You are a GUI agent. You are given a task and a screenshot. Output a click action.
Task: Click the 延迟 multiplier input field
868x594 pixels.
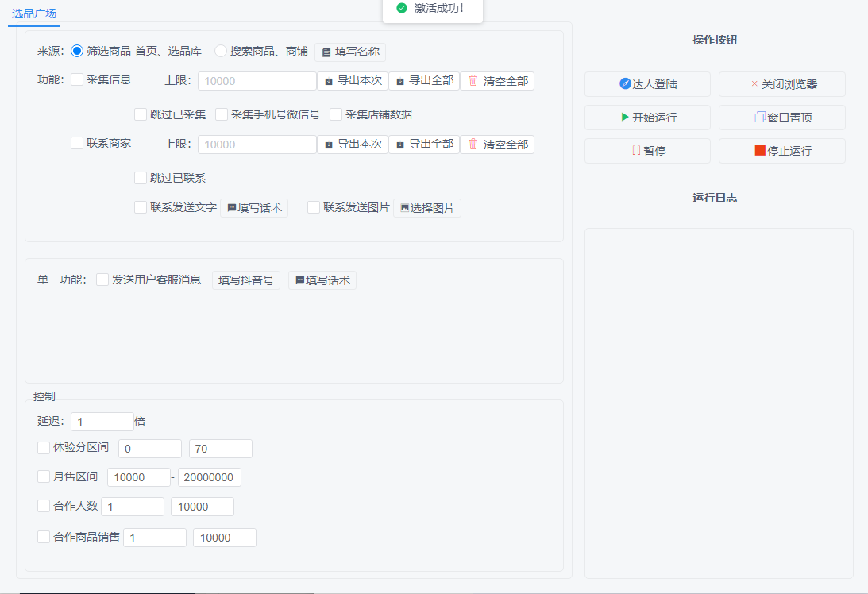pos(102,422)
